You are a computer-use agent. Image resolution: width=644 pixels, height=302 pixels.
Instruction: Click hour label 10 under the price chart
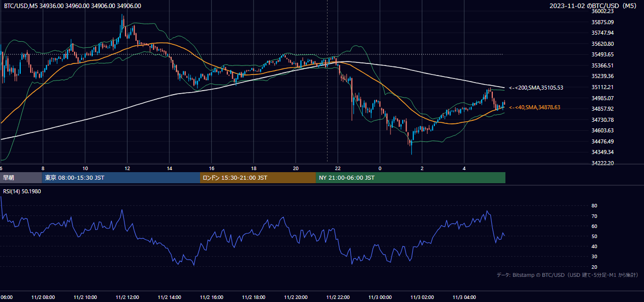(x=85, y=168)
